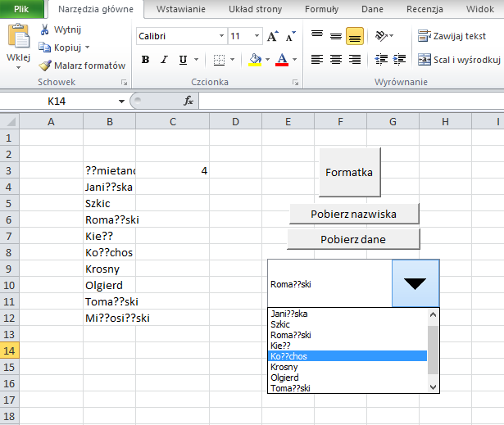Image resolution: width=504 pixels, height=425 pixels.
Task: Click the increase indent icon
Action: click(x=400, y=59)
